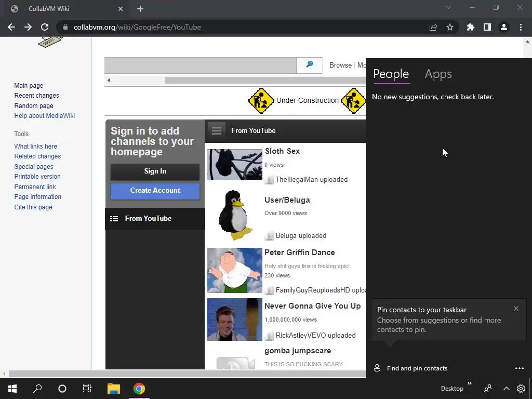Click the left scroll arrow of inner scrollbar
Image resolution: width=532 pixels, height=399 pixels.
click(x=109, y=81)
